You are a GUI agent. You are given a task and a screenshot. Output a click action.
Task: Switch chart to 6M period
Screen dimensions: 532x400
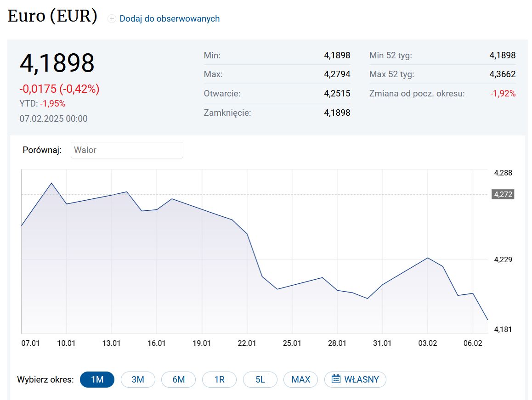(x=178, y=379)
